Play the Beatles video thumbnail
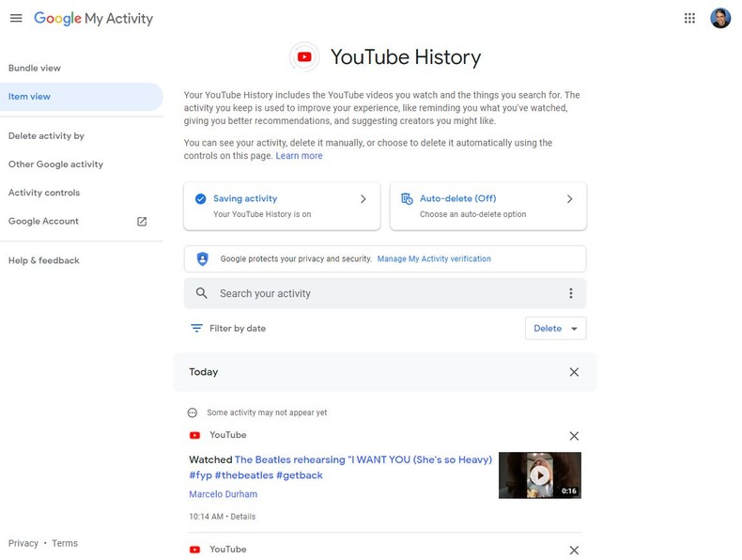Image resolution: width=742 pixels, height=560 pixels. click(540, 475)
